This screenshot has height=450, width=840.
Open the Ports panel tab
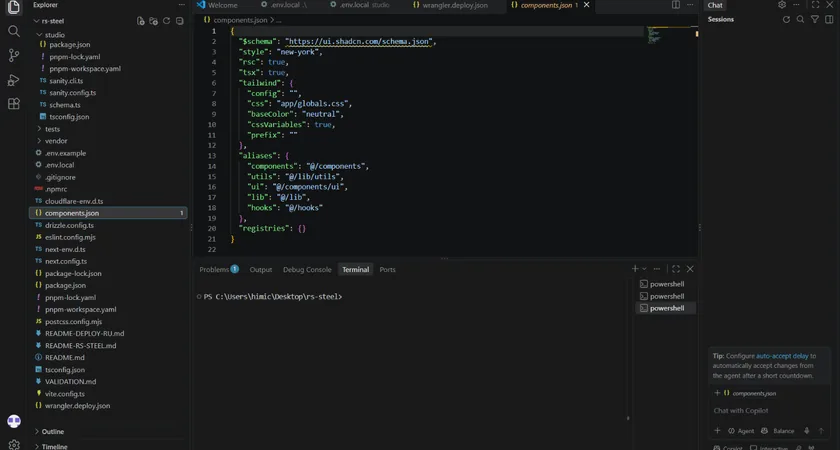tap(387, 269)
